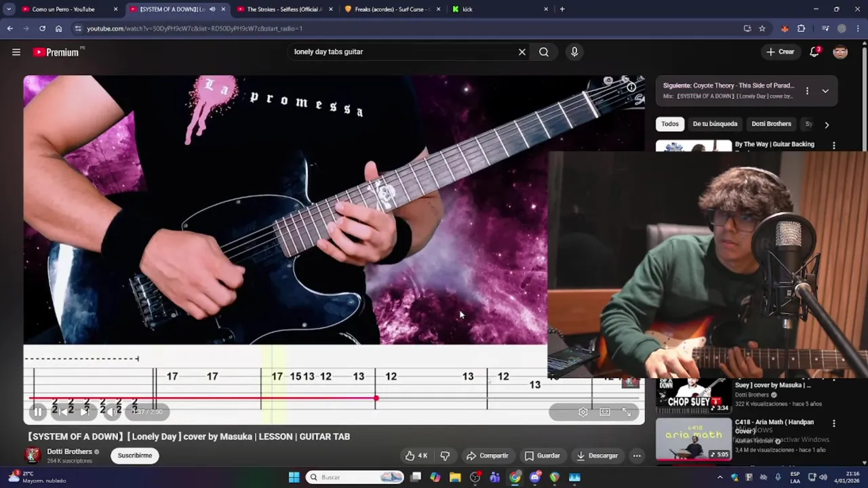The width and height of the screenshot is (868, 488).
Task: Click the Descargar download button
Action: (597, 455)
